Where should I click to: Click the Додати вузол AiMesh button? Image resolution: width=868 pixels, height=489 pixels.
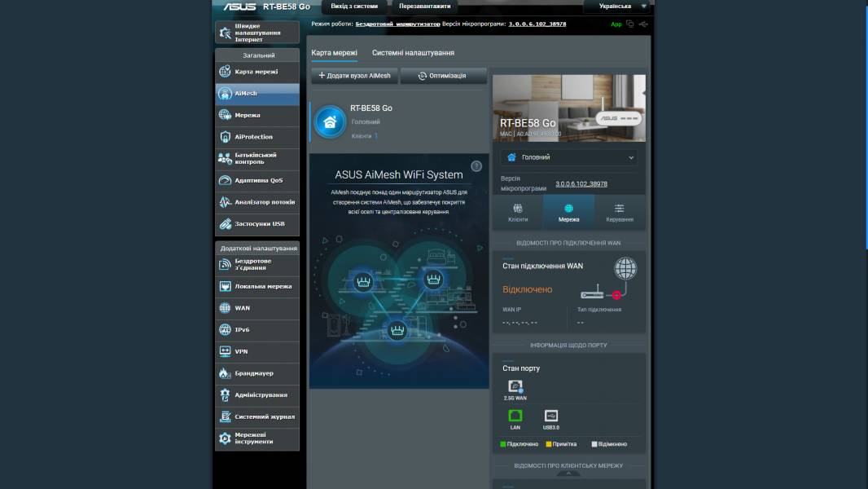tap(356, 75)
